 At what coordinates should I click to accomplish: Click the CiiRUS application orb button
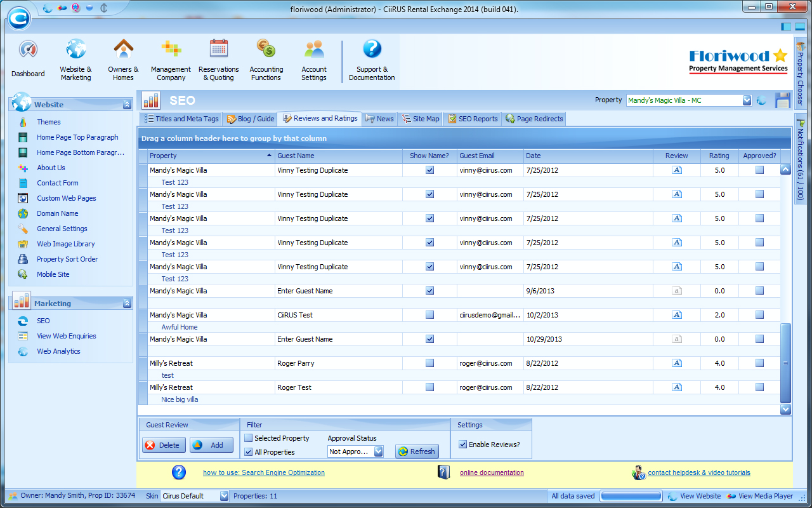pyautogui.click(x=20, y=17)
